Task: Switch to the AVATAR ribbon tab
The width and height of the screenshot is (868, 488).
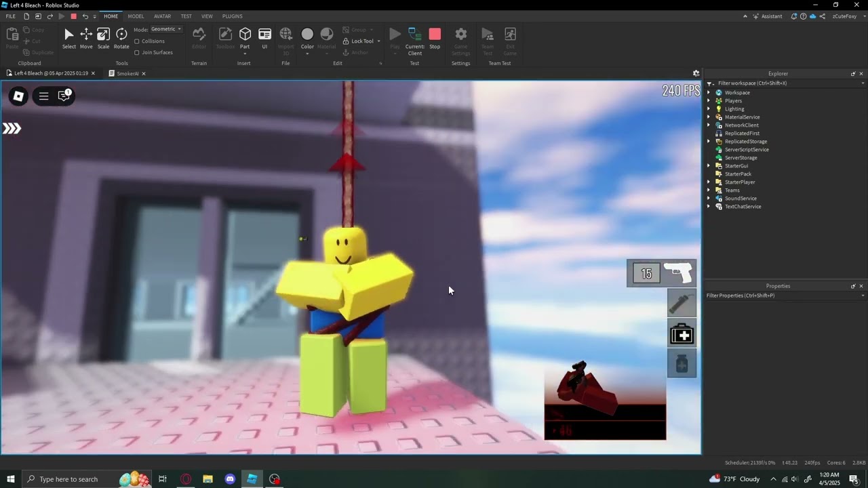Action: tap(162, 16)
